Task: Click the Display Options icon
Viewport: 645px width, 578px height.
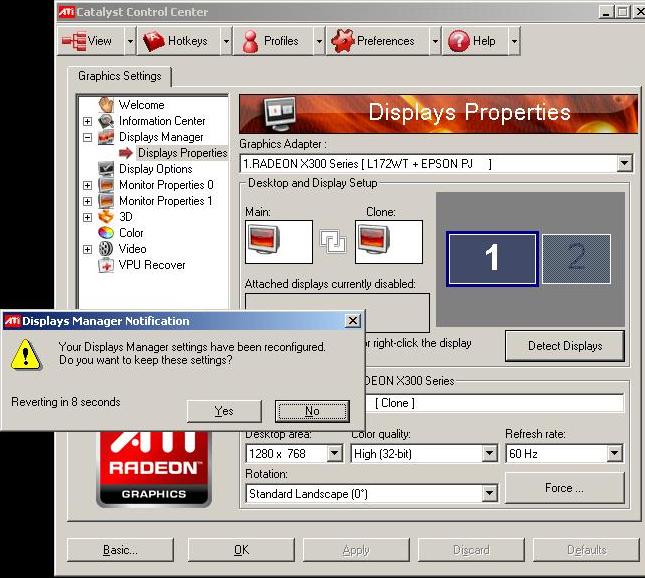Action: (x=106, y=169)
